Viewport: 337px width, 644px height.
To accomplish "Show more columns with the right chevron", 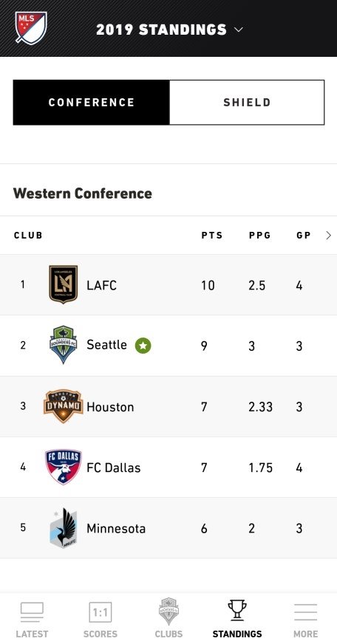I will pyautogui.click(x=328, y=236).
